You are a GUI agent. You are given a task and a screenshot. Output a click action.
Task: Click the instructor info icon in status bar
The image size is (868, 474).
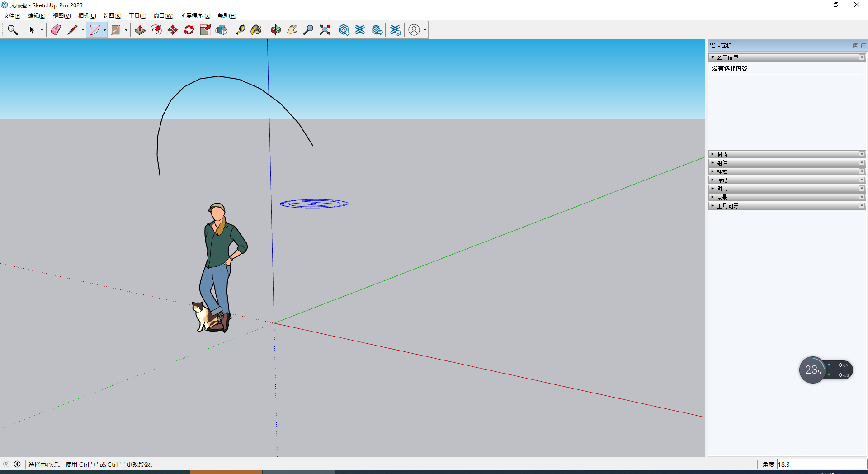(17, 464)
